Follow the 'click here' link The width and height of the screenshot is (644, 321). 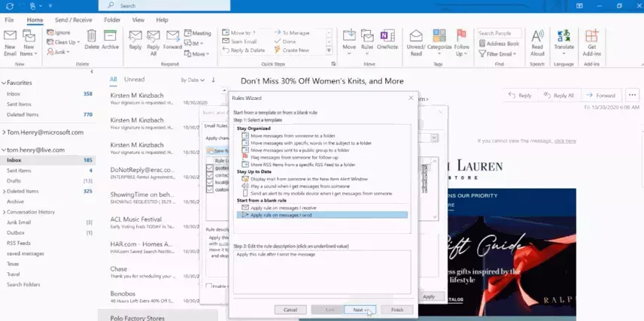tap(565, 141)
